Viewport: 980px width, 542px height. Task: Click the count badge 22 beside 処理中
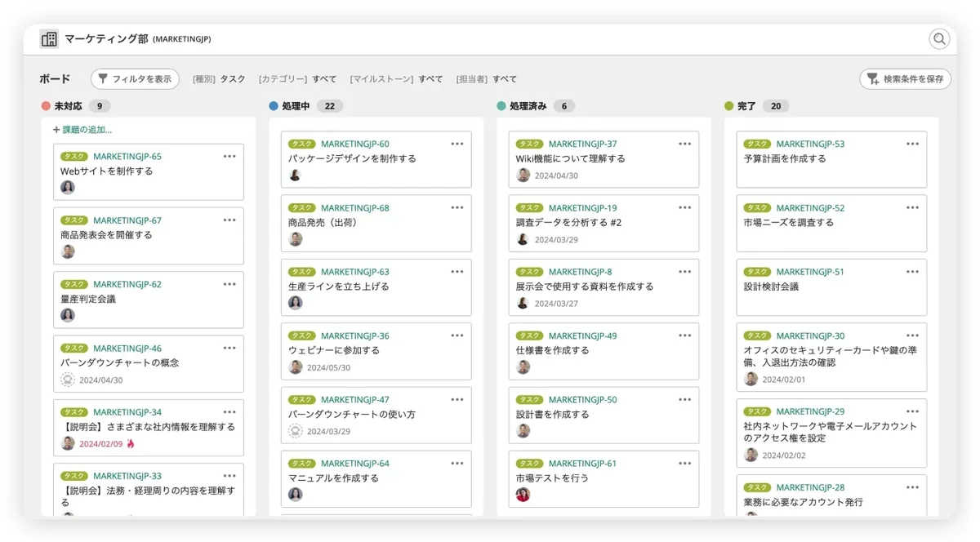tap(330, 106)
